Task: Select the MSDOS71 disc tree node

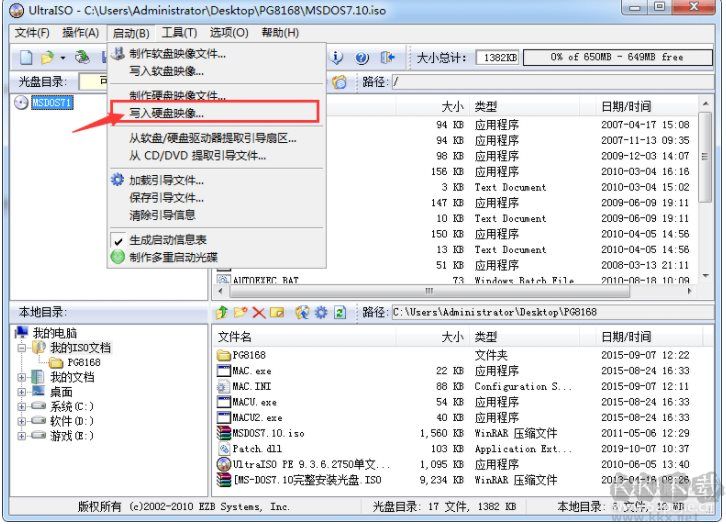Action: (x=52, y=102)
